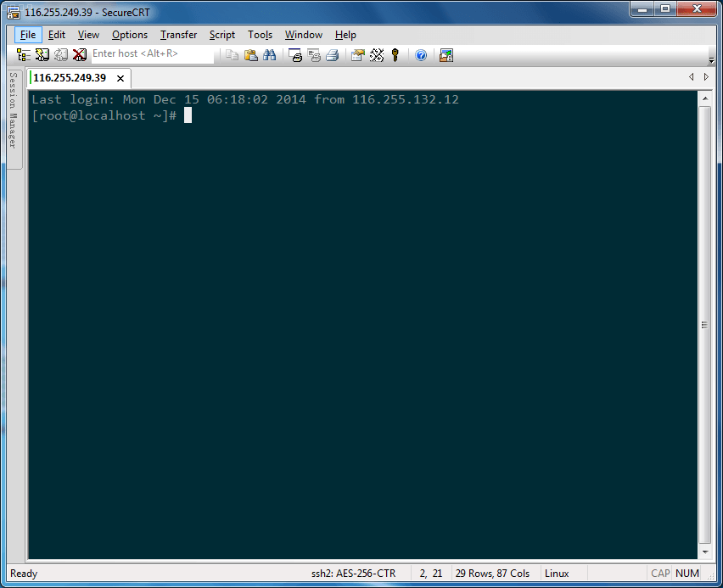The image size is (723, 588).
Task: Open Help using the question mark icon
Action: (421, 55)
